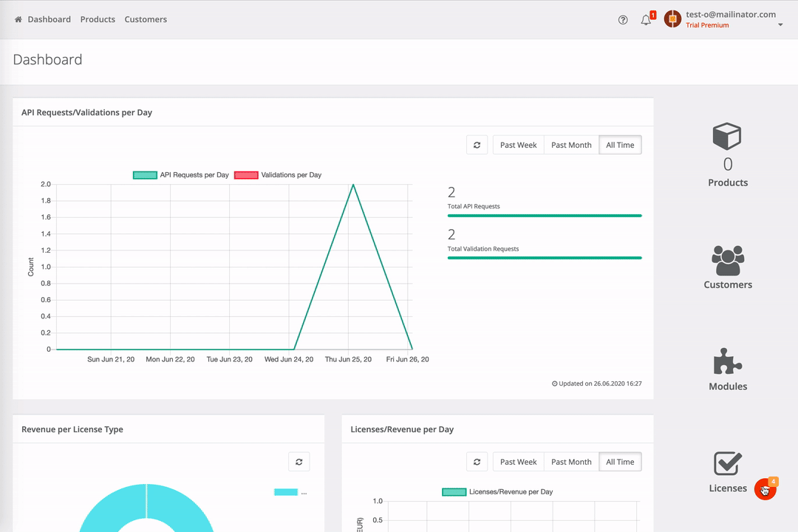This screenshot has width=798, height=532.
Task: Open the Modules puzzle piece icon
Action: (x=728, y=361)
